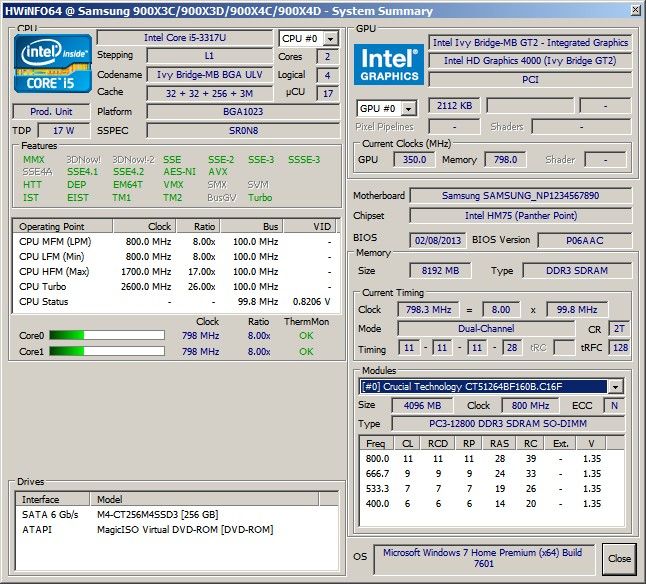Close the System Summary window

click(636, 10)
